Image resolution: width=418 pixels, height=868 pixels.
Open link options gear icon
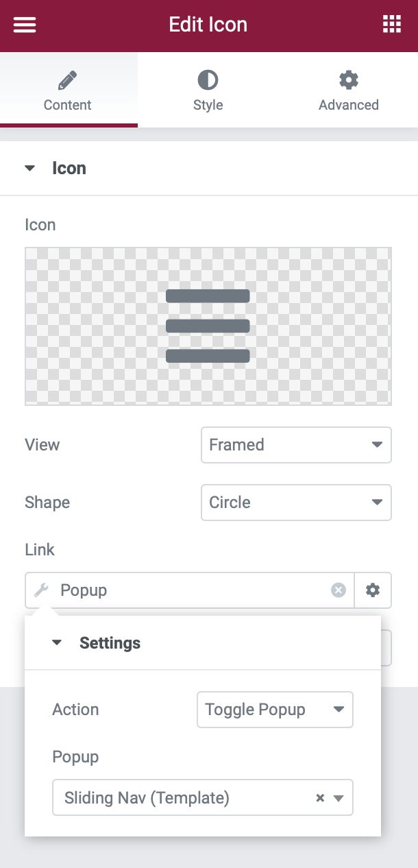click(373, 590)
